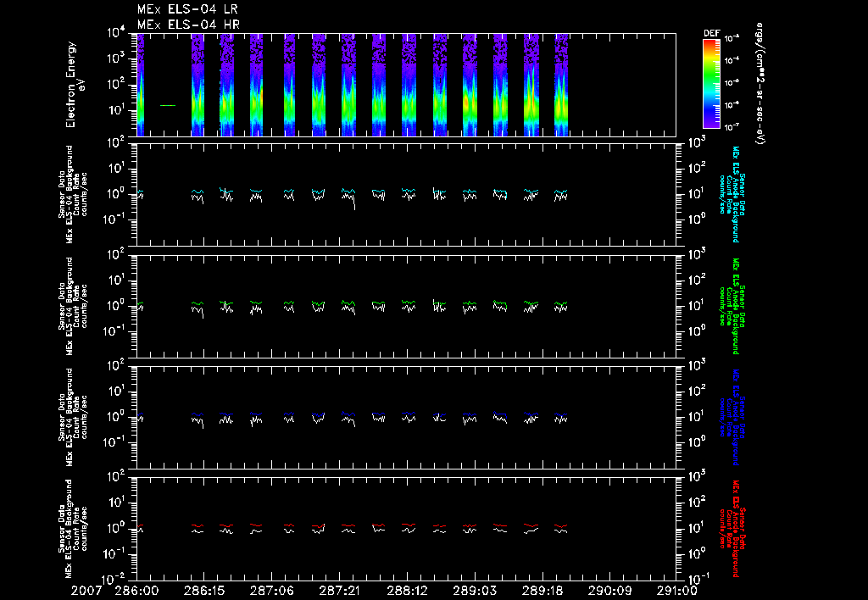Click the "286:00" time axis label
This screenshot has width=868, height=600.
click(136, 592)
